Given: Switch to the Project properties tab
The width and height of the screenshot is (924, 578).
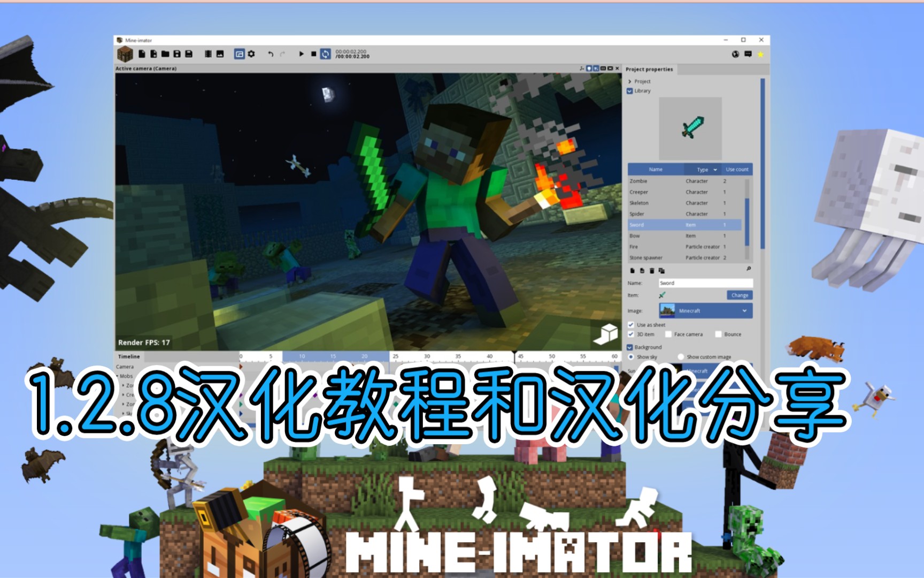Looking at the screenshot, I should point(650,69).
